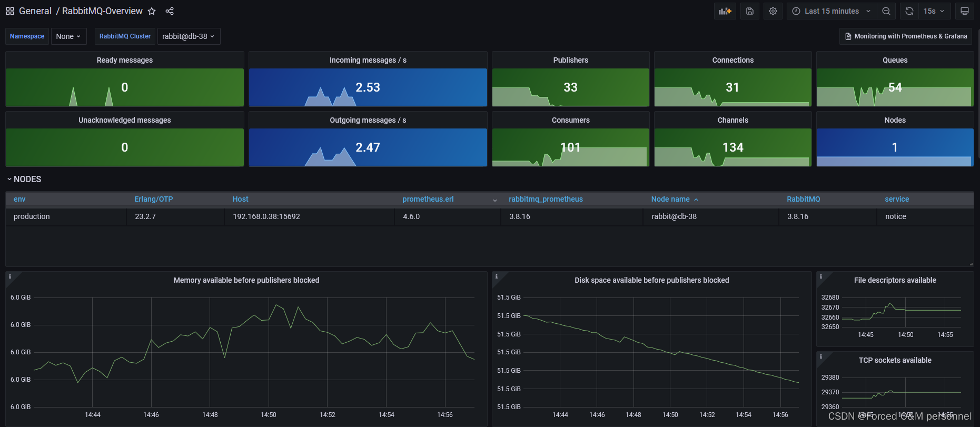Refresh the dashboard now
Image resolution: width=980 pixels, height=427 pixels.
coord(909,11)
